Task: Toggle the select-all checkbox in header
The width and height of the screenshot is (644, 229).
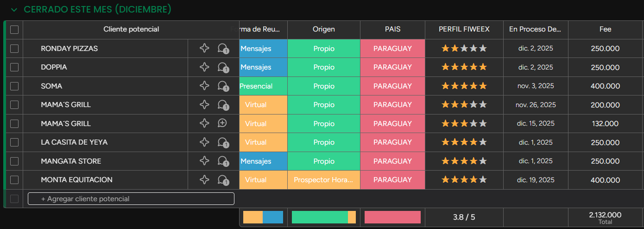Action: point(14,30)
